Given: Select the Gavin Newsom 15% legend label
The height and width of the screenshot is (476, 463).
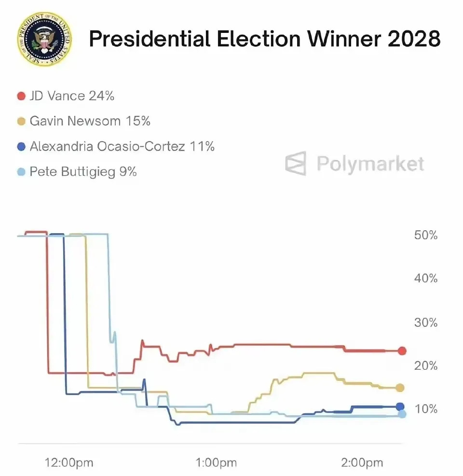Looking at the screenshot, I should coord(90,121).
